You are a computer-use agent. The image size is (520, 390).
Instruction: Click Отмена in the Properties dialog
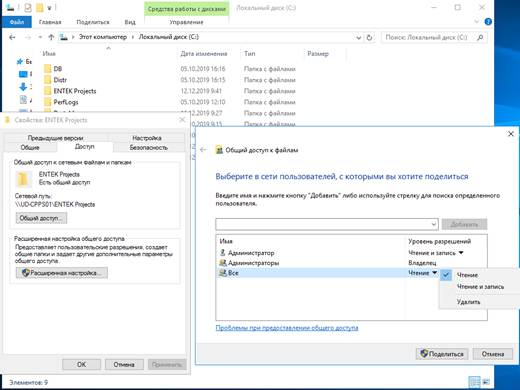coord(124,364)
